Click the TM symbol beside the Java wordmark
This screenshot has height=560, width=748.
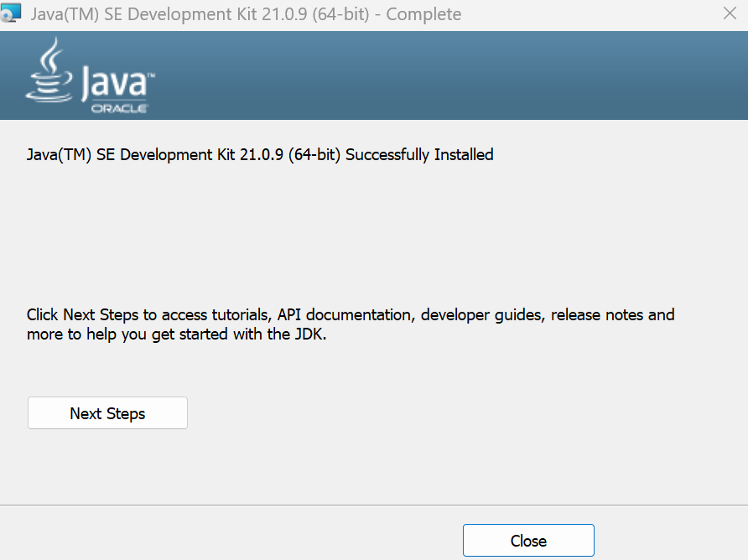[151, 77]
